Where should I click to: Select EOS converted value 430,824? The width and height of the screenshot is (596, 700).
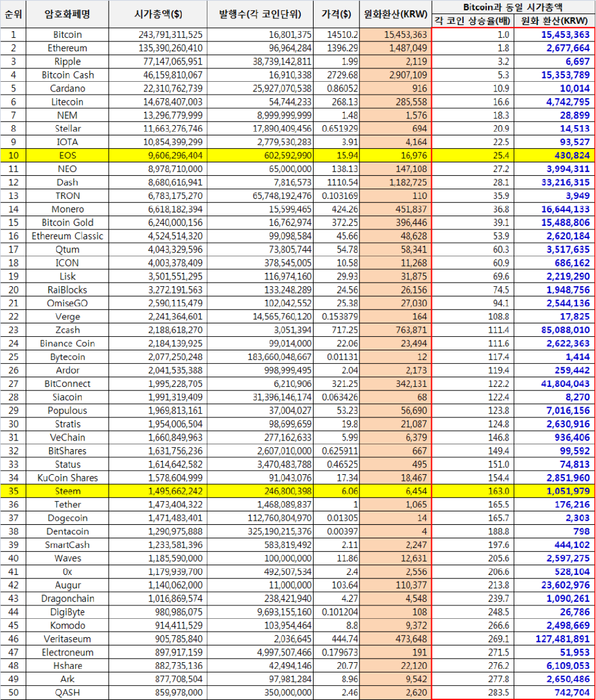point(555,156)
